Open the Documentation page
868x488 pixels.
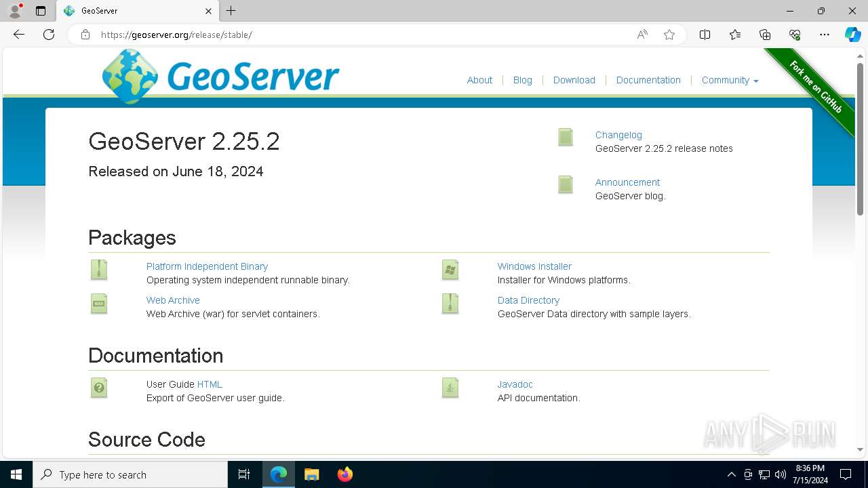(x=648, y=80)
